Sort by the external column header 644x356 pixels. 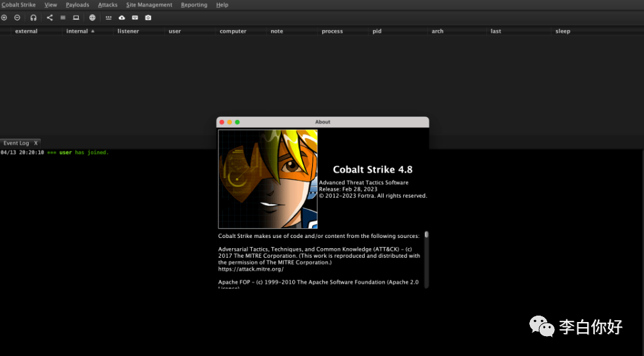[26, 31]
